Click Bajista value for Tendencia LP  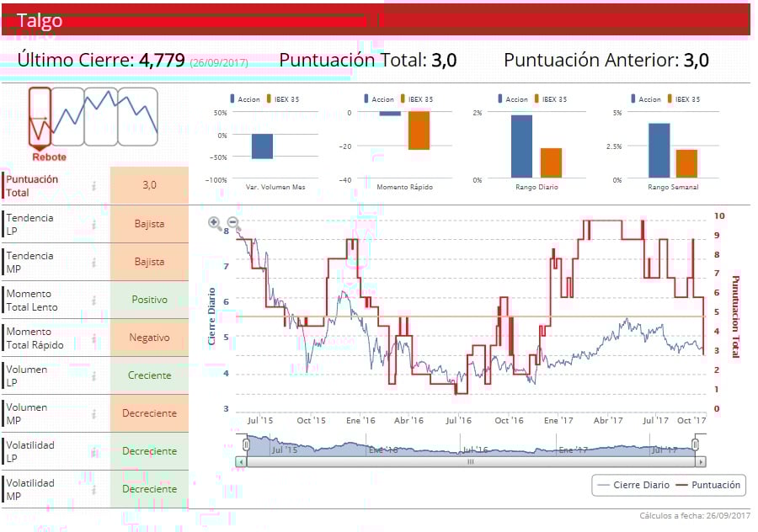pyautogui.click(x=149, y=224)
